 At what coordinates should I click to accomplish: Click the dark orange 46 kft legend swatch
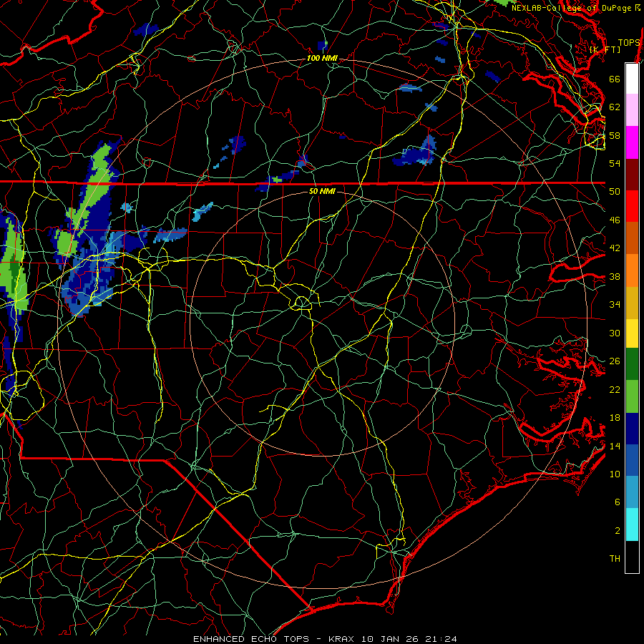(x=632, y=238)
